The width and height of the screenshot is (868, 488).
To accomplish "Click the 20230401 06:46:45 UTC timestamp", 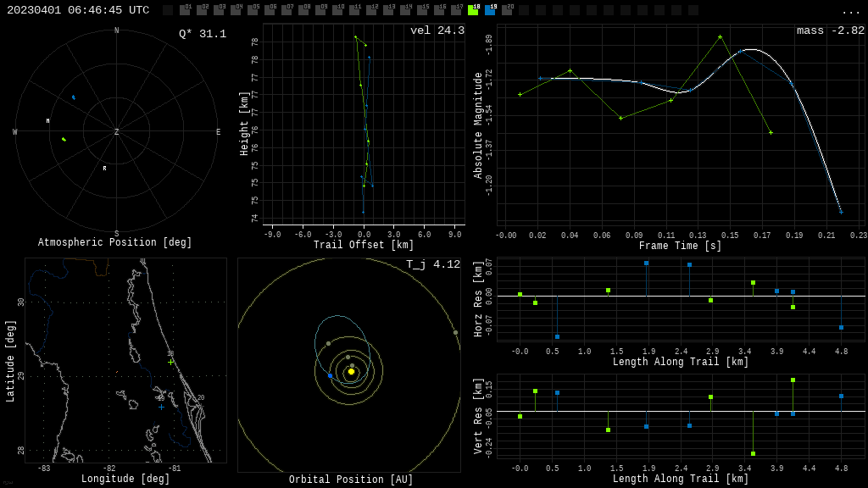I will point(78,10).
